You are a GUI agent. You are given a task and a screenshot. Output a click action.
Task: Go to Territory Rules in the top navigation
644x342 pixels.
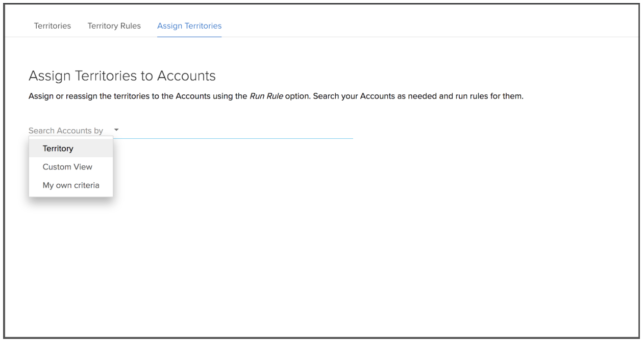tap(114, 26)
